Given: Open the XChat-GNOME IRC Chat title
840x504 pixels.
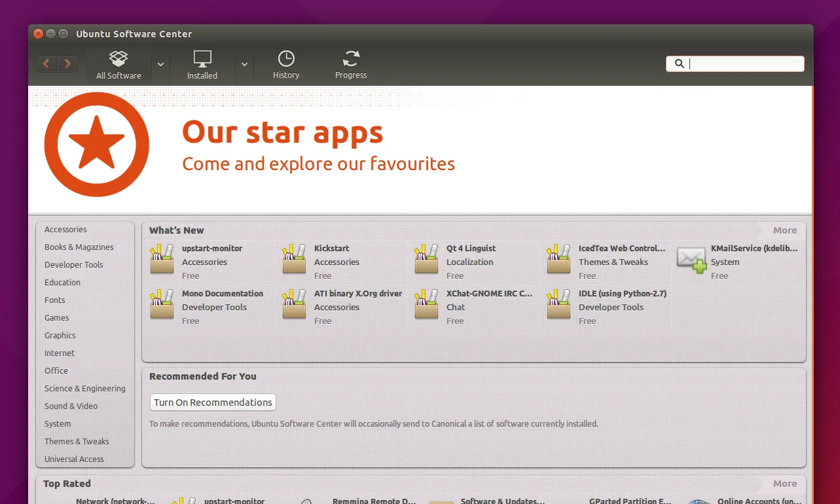Looking at the screenshot, I should pos(490,294).
